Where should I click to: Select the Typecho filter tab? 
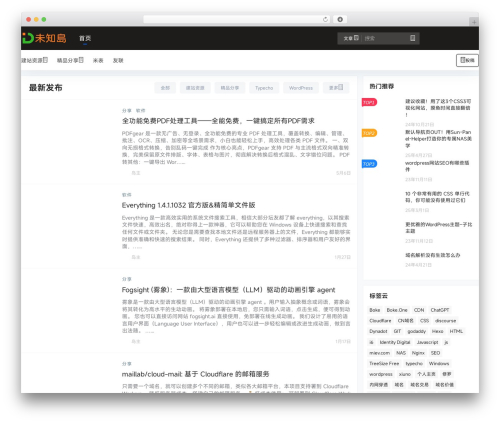264,88
